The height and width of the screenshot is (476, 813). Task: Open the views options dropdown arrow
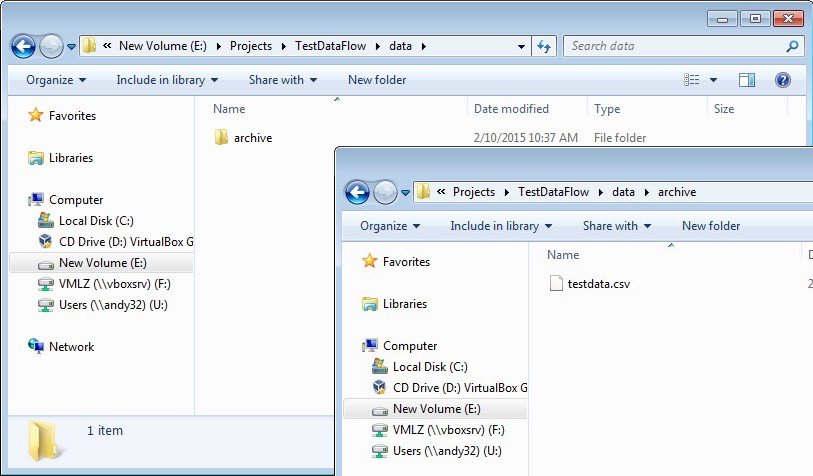click(x=714, y=80)
